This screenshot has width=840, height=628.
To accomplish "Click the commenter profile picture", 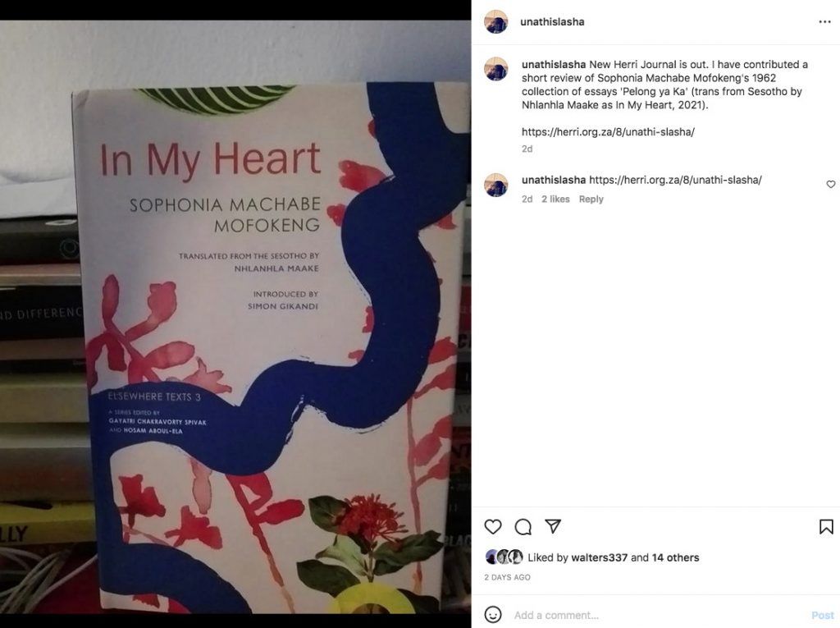I will [x=495, y=185].
